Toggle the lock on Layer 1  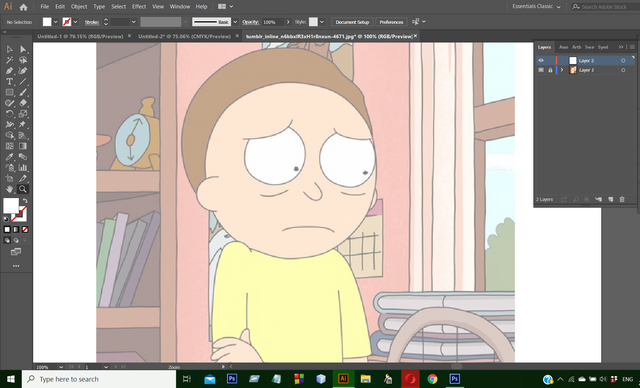(550, 70)
